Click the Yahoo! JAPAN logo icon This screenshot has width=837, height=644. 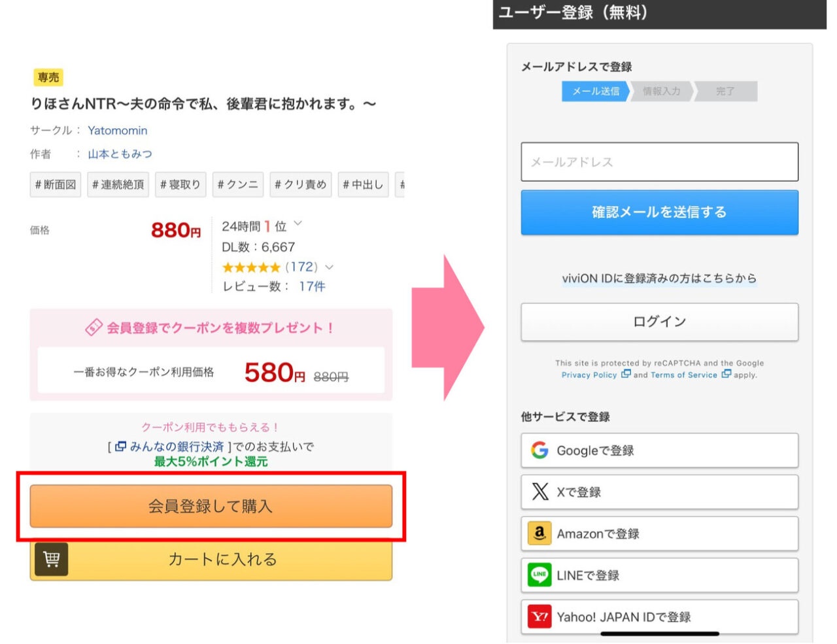click(x=539, y=617)
